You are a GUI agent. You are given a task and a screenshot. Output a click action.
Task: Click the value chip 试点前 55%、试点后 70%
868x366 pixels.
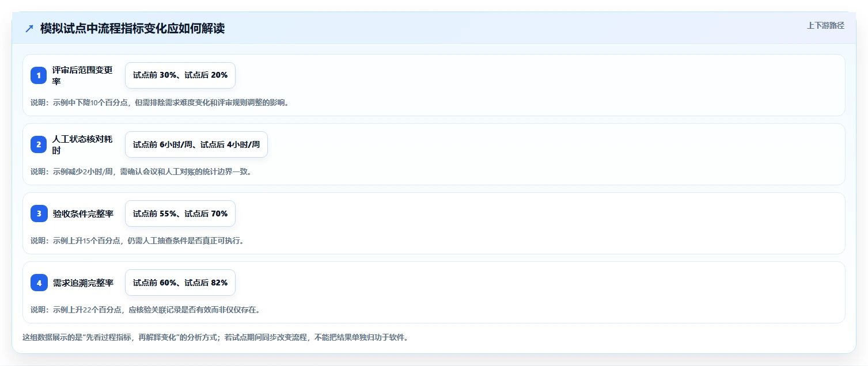(x=180, y=213)
